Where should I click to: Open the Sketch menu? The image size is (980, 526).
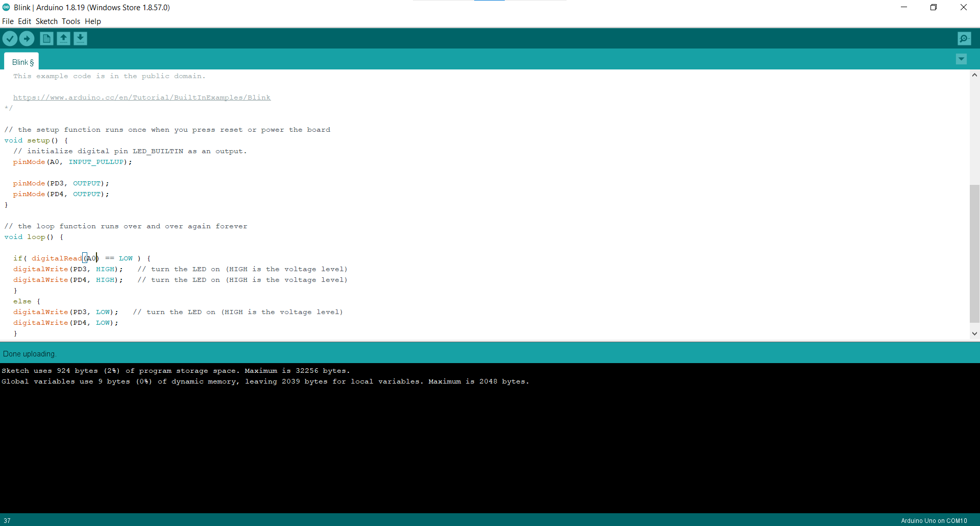pyautogui.click(x=46, y=21)
